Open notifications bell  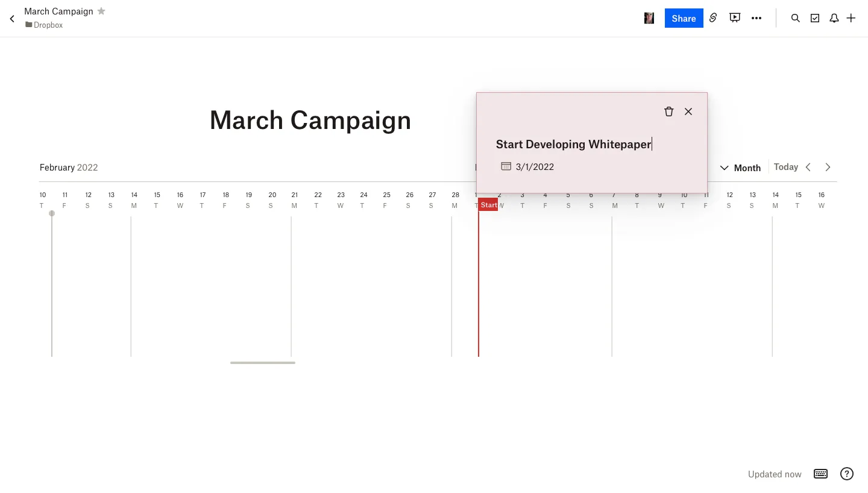(834, 18)
